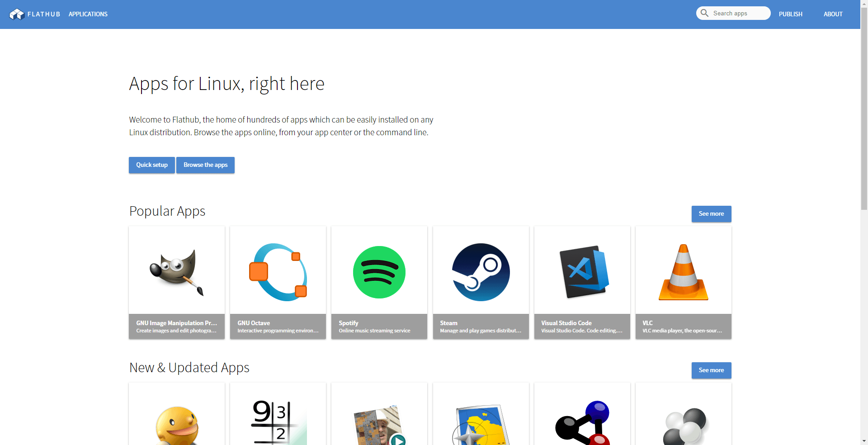
Task: Open the Steam app icon
Action: 481,272
